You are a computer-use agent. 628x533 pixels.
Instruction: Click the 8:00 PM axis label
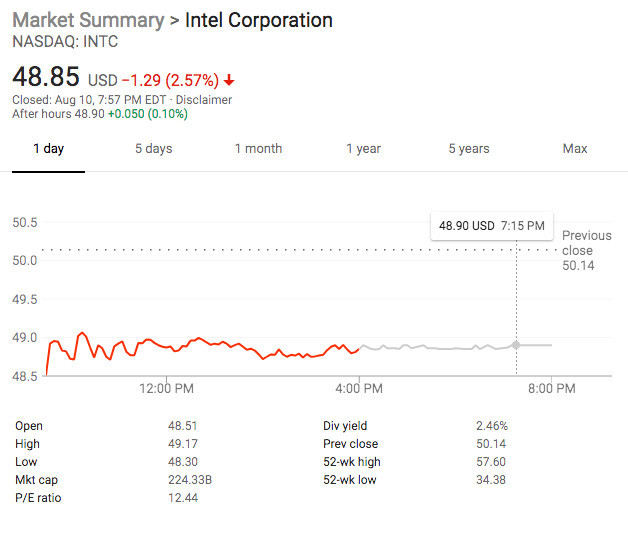click(552, 388)
